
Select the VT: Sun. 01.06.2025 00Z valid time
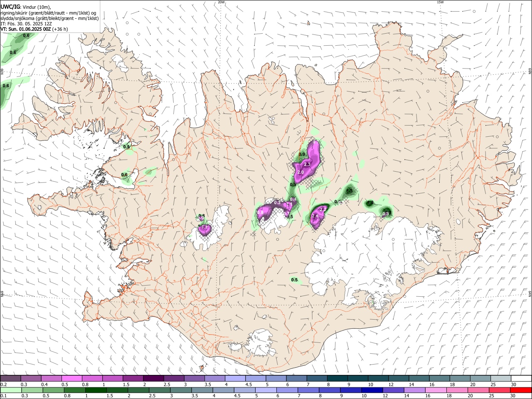pos(25,29)
